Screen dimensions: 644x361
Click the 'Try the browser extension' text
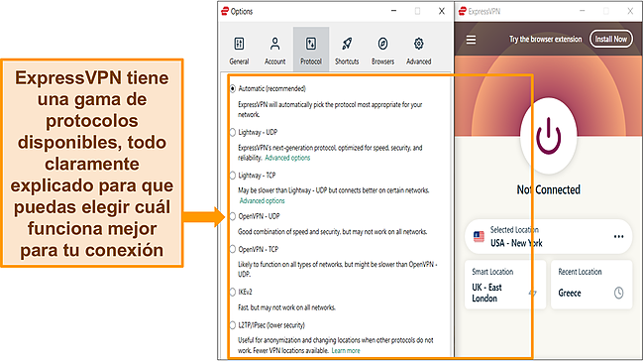546,39
